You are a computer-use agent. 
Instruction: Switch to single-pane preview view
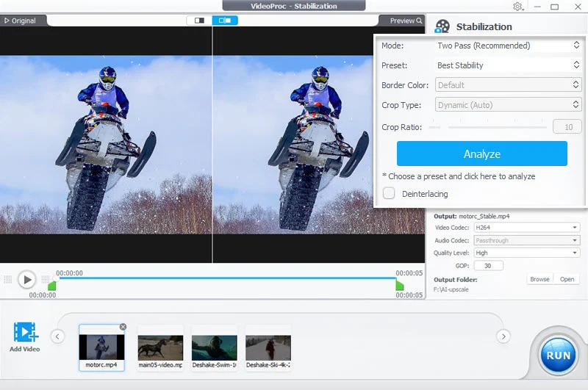click(x=198, y=21)
